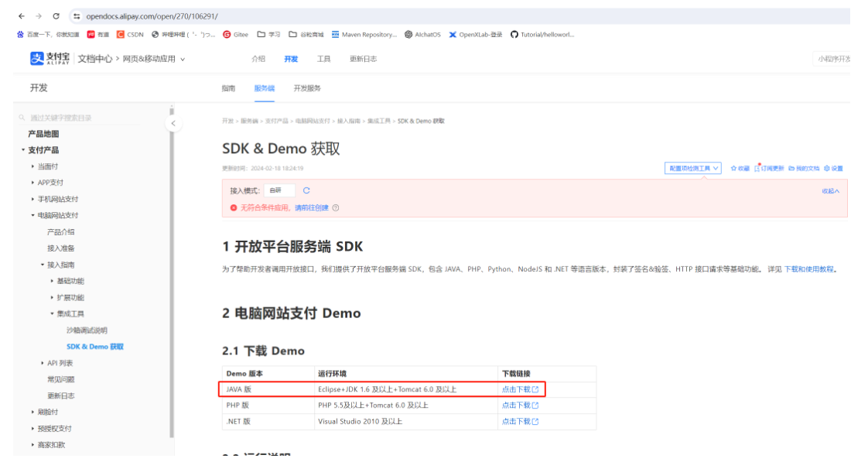Open 设置 gear settings
Viewport: 868px width, 462px height.
(833, 169)
